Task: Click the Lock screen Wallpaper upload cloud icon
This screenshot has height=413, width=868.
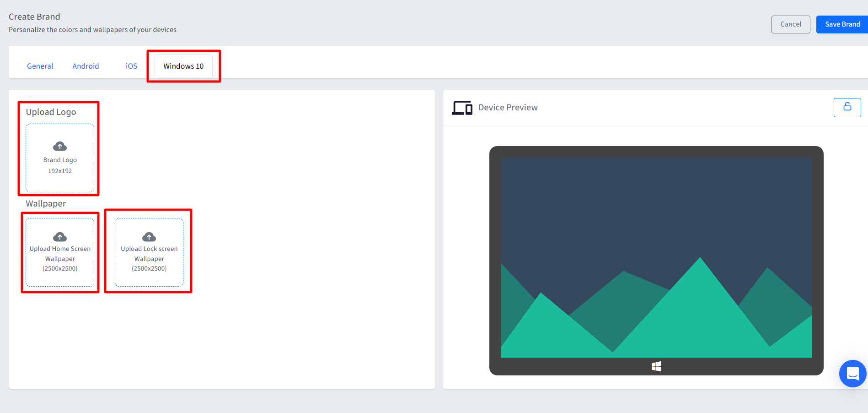Action: [149, 237]
